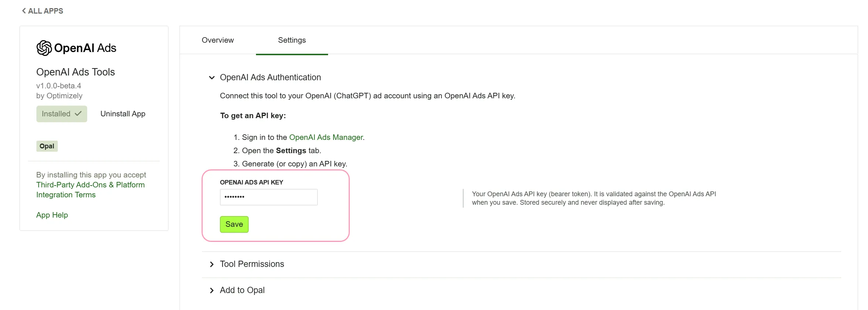
Task: Click the OpenAI Ads logo
Action: click(76, 48)
